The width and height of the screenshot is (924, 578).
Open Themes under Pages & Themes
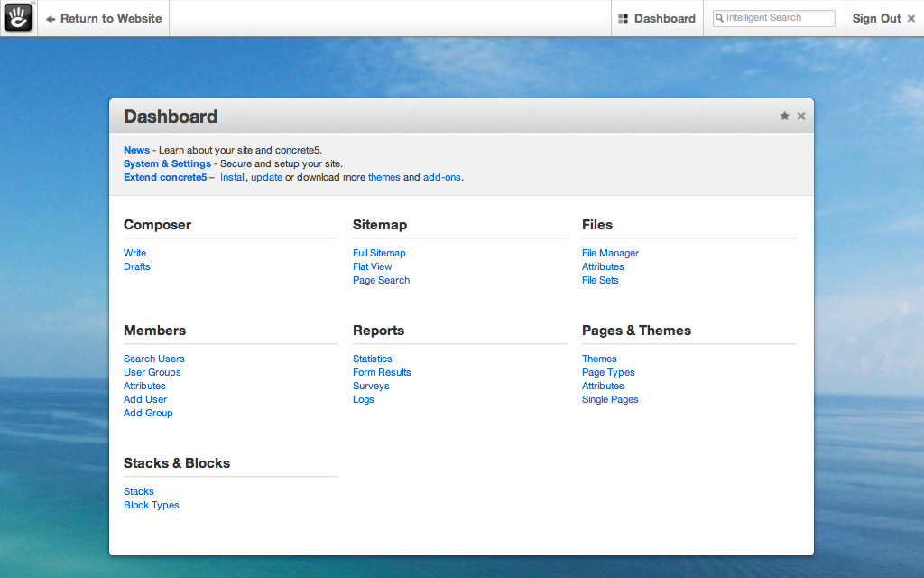pos(599,359)
